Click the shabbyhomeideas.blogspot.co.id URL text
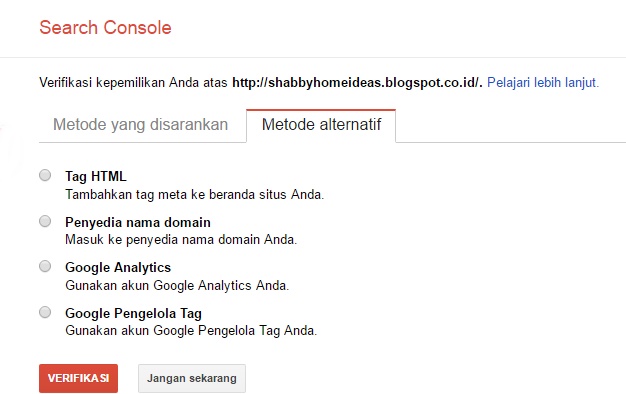The width and height of the screenshot is (626, 394). point(357,82)
